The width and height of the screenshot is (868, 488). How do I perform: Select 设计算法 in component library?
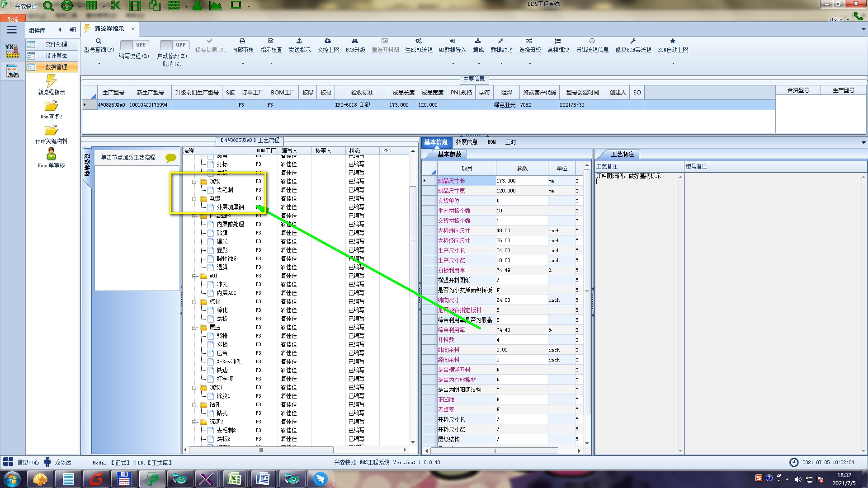coord(56,56)
